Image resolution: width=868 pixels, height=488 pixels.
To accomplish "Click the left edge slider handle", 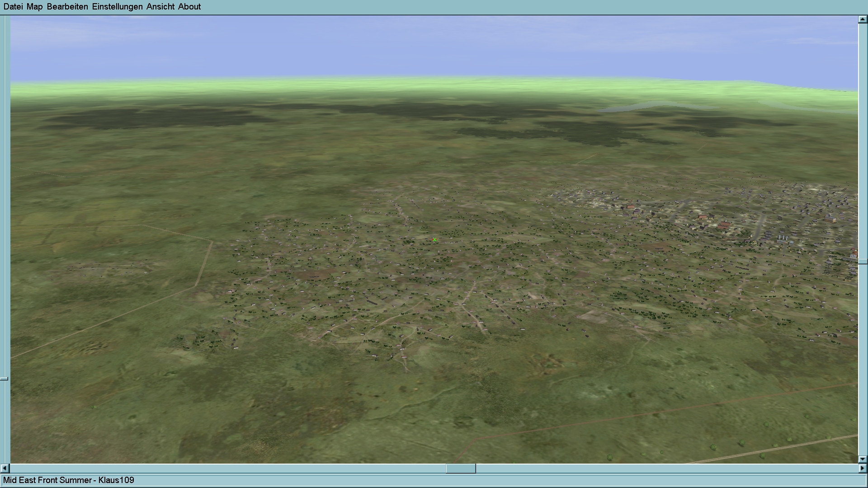I will 4,379.
